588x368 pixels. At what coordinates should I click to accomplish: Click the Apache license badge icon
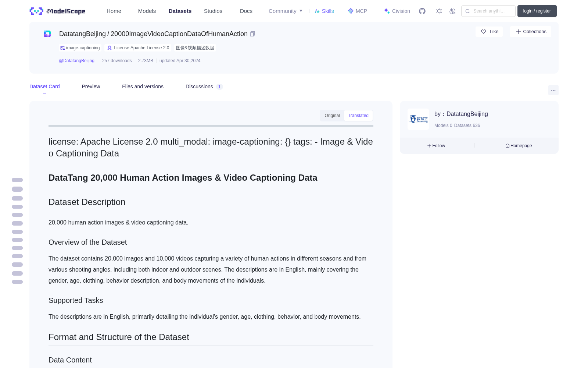coord(110,48)
